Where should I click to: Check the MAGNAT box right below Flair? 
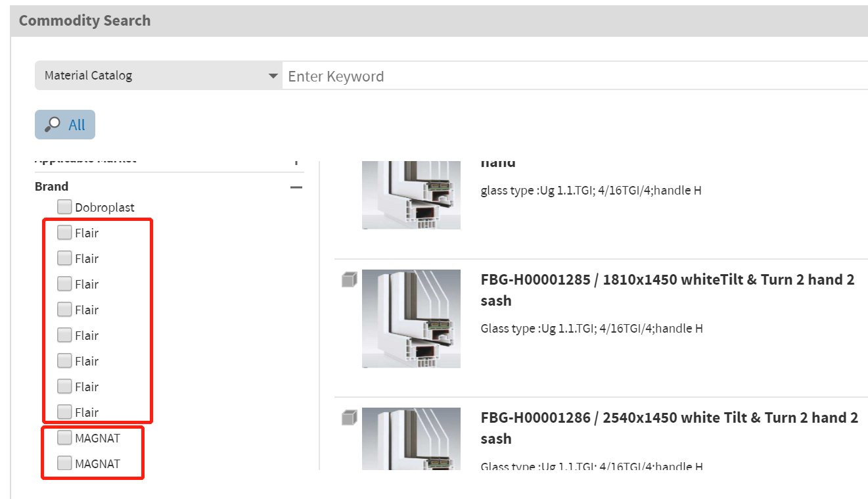tap(64, 438)
